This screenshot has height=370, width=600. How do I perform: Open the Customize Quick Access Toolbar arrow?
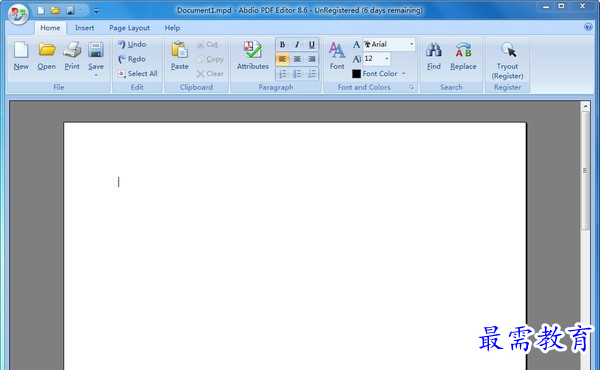96,11
